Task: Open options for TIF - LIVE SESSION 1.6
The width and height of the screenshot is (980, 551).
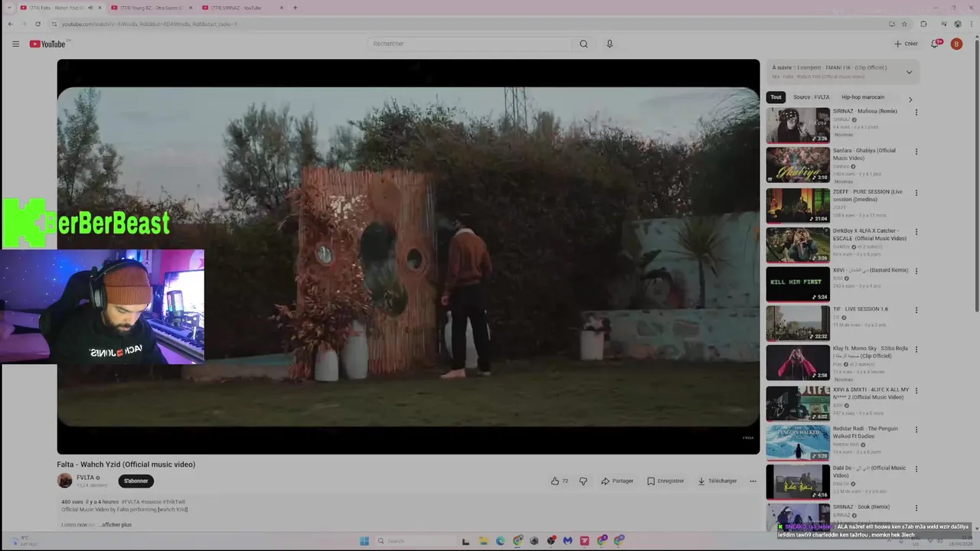Action: 916,310
